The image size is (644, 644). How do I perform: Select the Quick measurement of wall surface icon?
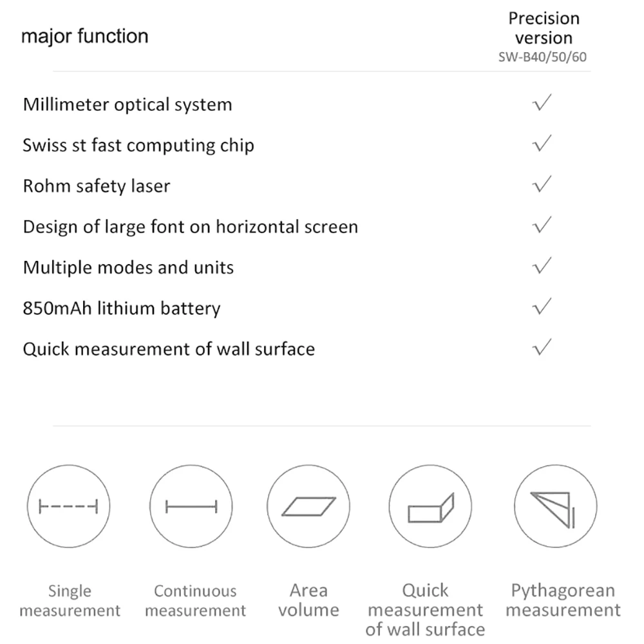coord(431,506)
